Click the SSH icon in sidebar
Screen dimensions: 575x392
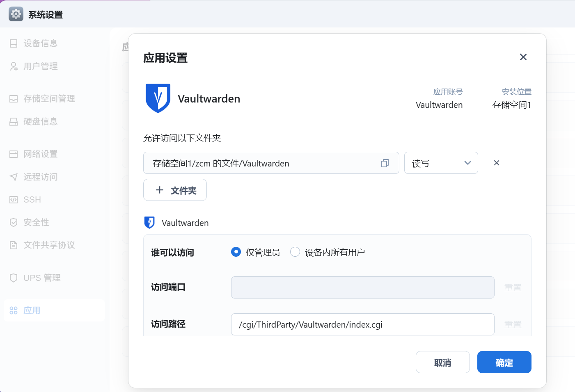pyautogui.click(x=14, y=200)
